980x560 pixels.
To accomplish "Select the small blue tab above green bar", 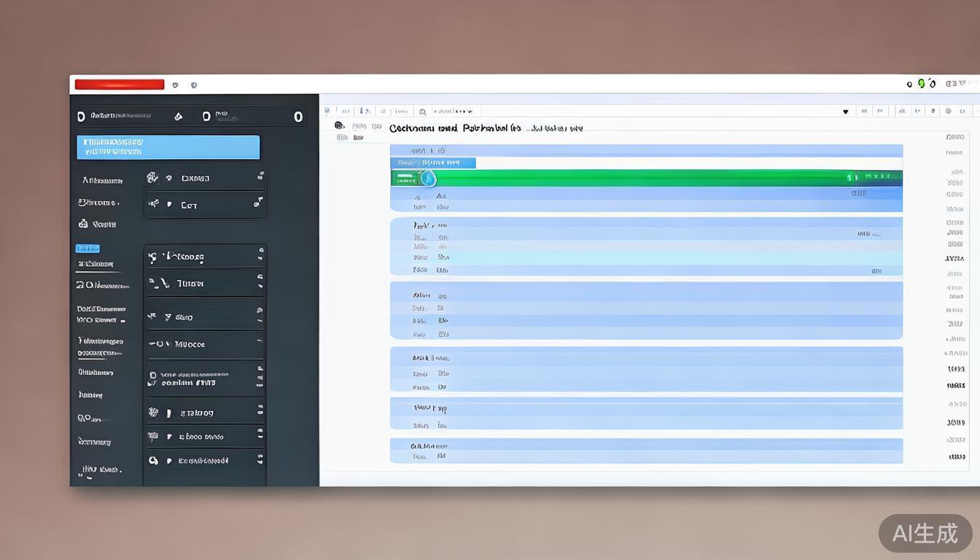I will (x=432, y=163).
